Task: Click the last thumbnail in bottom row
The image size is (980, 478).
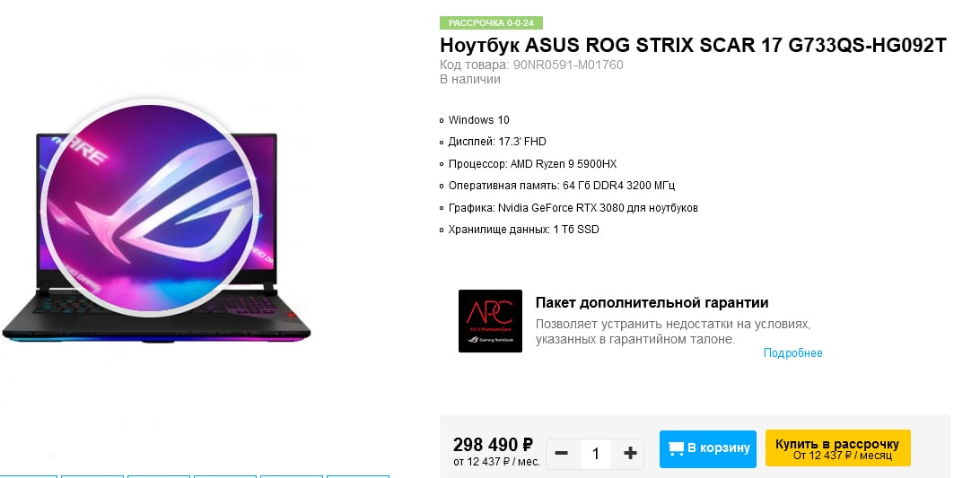Action: pos(358,476)
